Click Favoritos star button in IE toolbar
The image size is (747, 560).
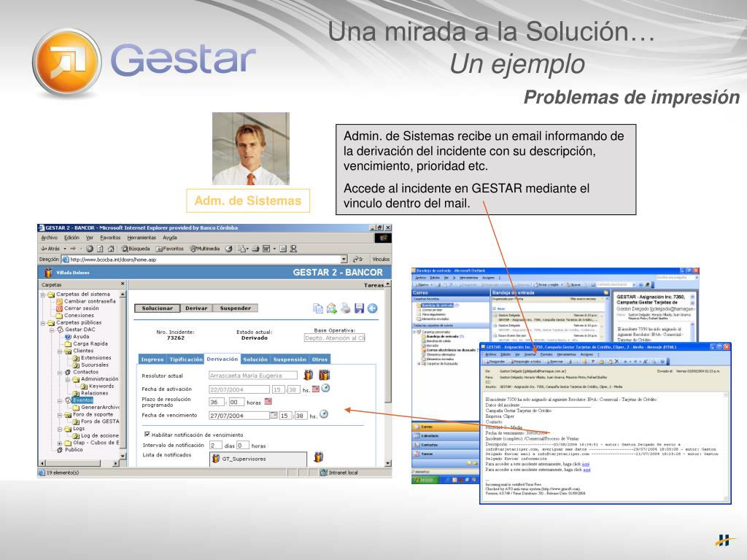(x=169, y=249)
